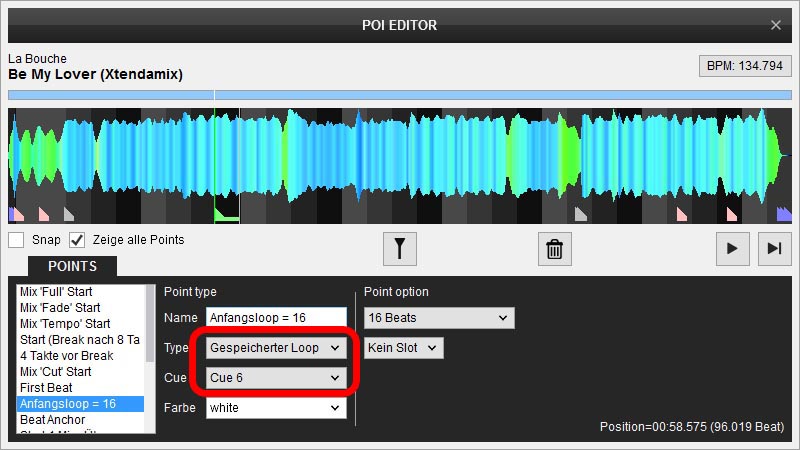Open the Type dropdown showing Gespeicherter Loop
Viewport: 800px width, 450px height.
coord(276,348)
